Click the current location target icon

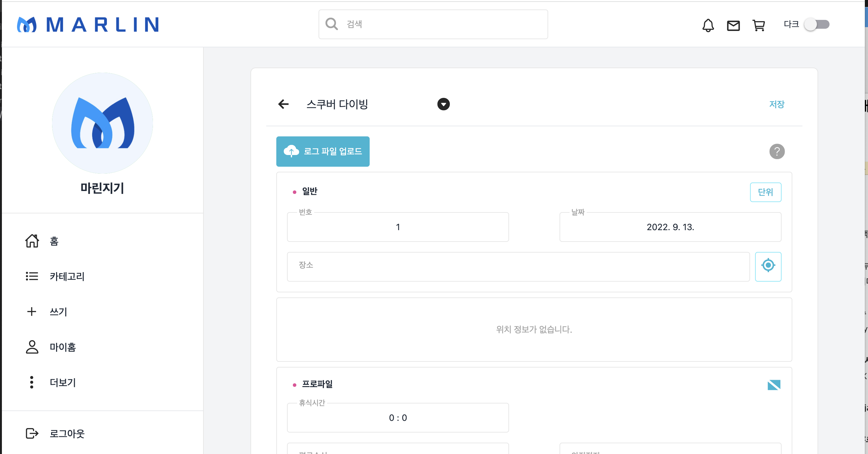click(x=768, y=266)
